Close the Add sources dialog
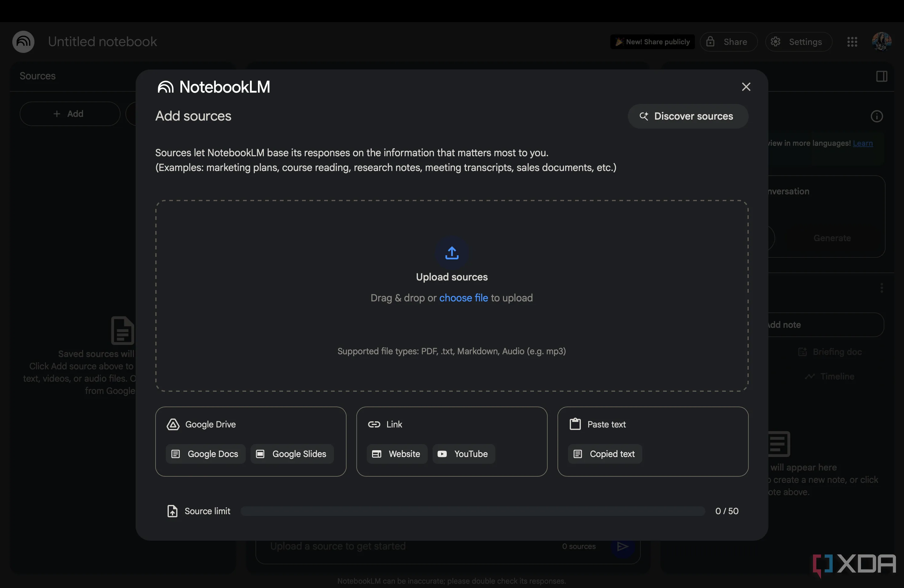The image size is (904, 588). click(x=746, y=87)
